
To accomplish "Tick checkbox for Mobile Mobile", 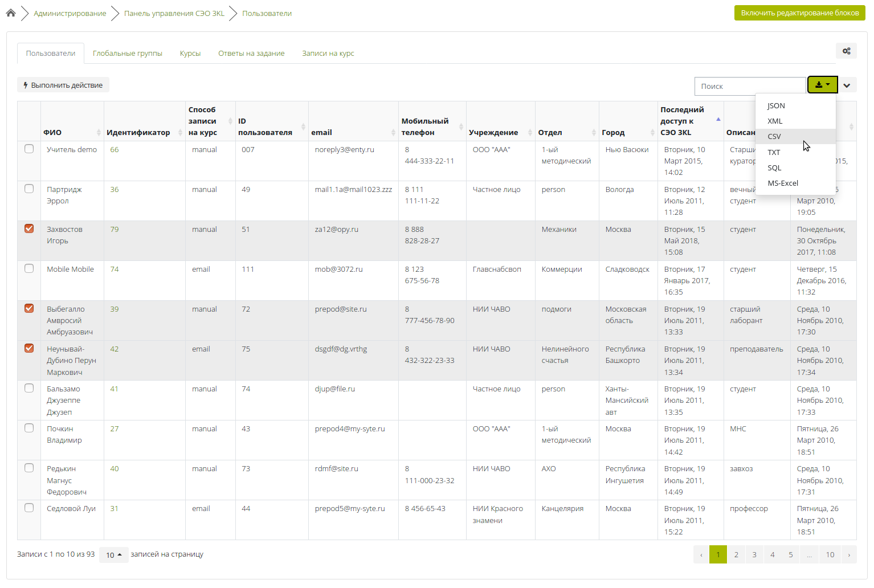I will pos(29,268).
